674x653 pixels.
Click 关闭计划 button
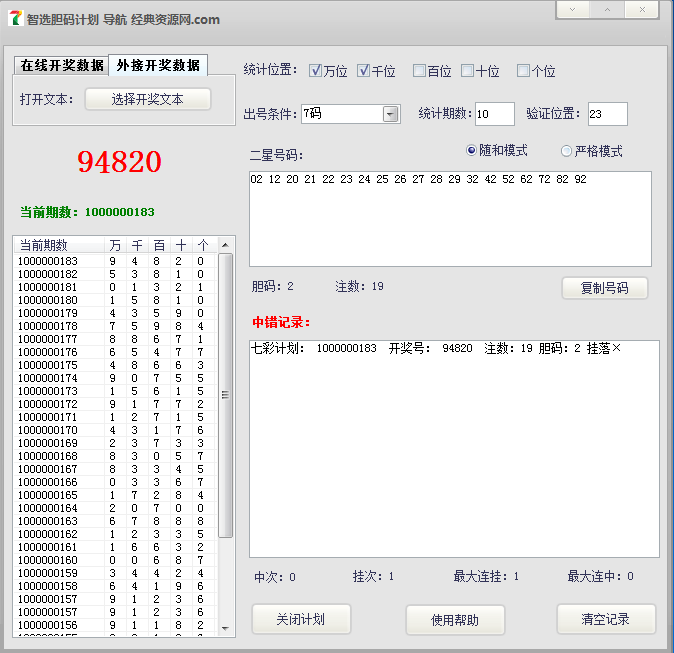click(301, 619)
